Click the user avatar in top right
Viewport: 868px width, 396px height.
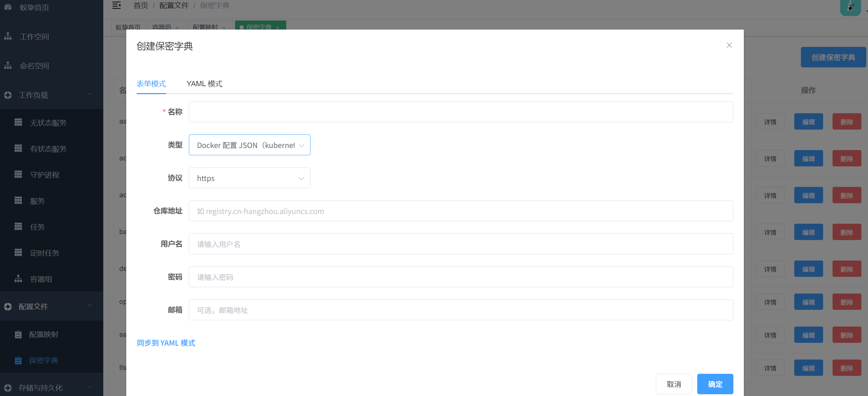coord(850,7)
